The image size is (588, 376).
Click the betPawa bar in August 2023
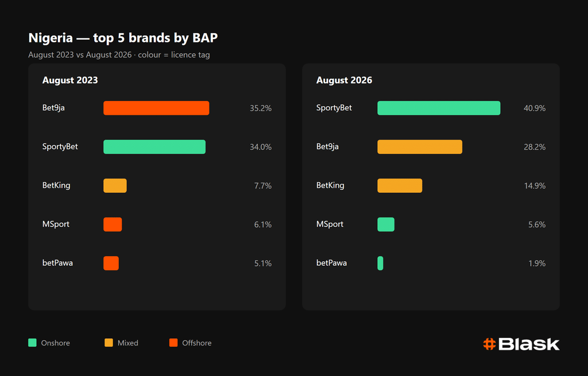pyautogui.click(x=111, y=263)
